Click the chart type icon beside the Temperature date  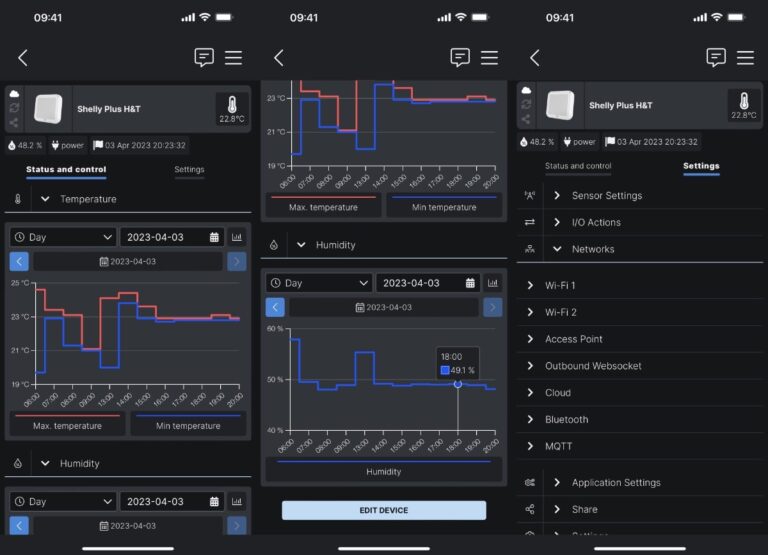(238, 237)
